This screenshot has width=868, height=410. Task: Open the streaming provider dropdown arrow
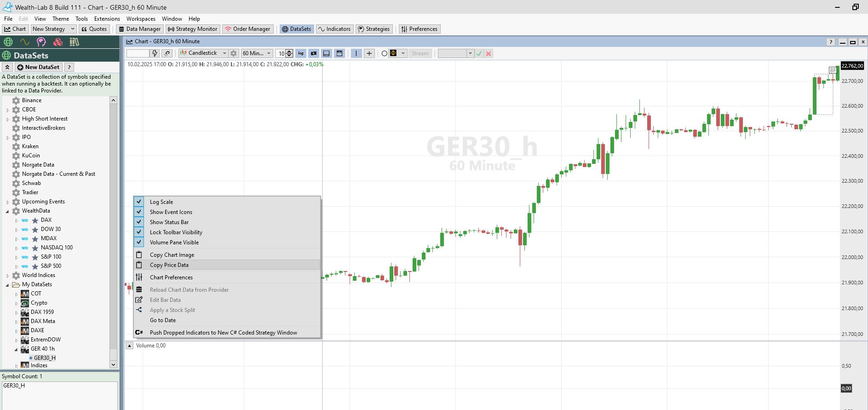click(403, 53)
